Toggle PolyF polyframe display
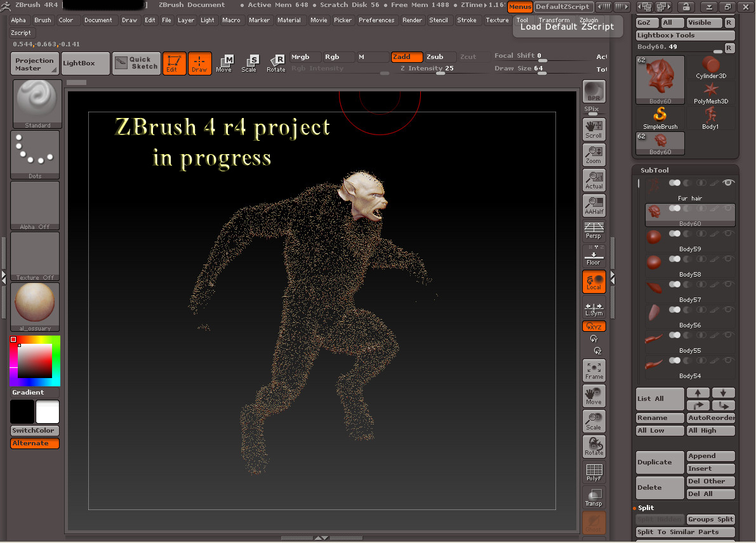Image resolution: width=756 pixels, height=543 pixels. [x=594, y=472]
